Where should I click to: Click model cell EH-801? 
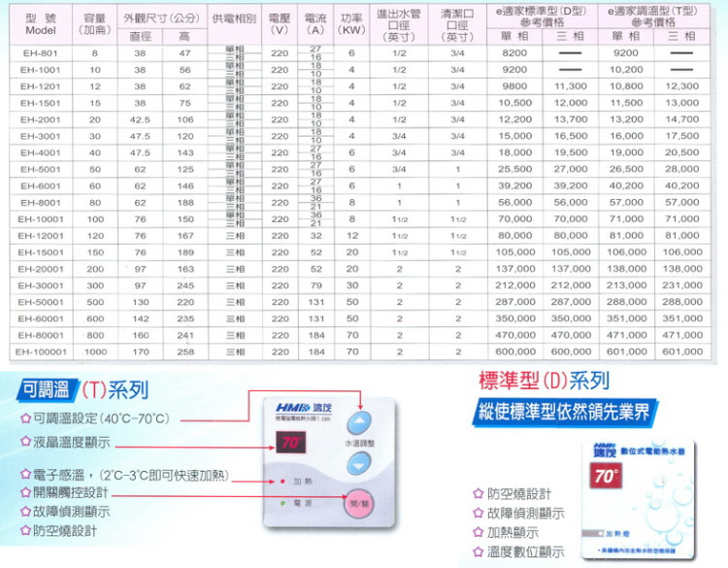click(41, 53)
